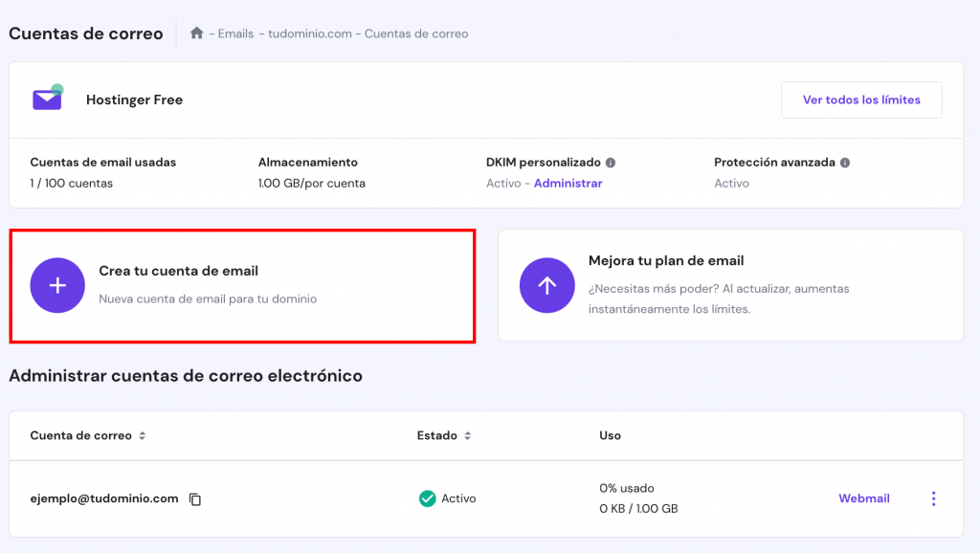Open the three-dot menu for ejemplo@tudominio.com
Screen dimensions: 980x553
coord(933,498)
